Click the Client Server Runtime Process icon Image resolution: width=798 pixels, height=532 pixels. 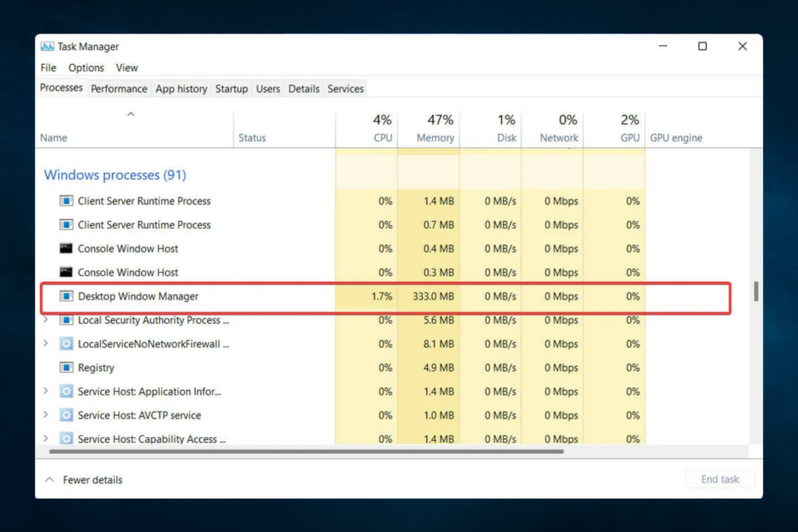click(x=65, y=201)
